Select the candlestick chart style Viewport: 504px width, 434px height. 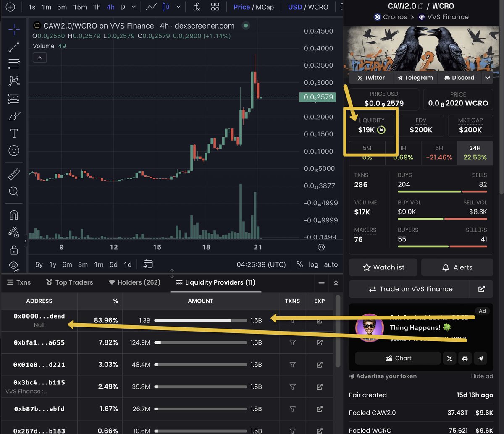(166, 7)
